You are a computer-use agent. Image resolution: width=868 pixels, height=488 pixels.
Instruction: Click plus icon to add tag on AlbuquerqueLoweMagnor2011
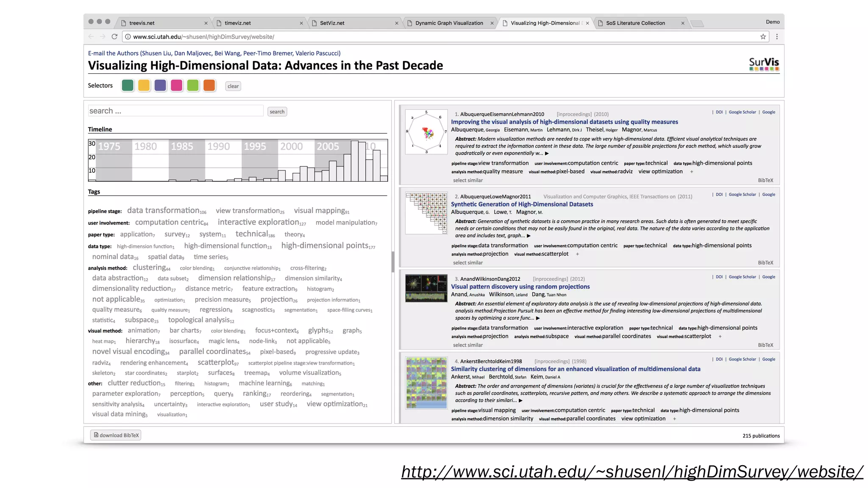[577, 254]
